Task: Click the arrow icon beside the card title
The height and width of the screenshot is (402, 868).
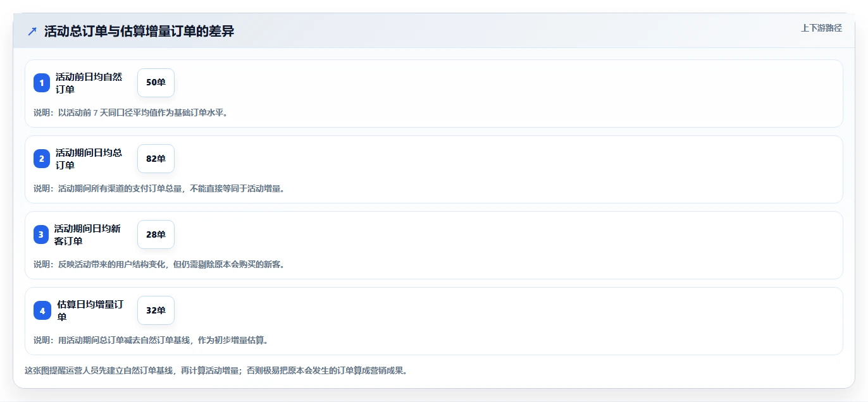Action: click(x=32, y=31)
